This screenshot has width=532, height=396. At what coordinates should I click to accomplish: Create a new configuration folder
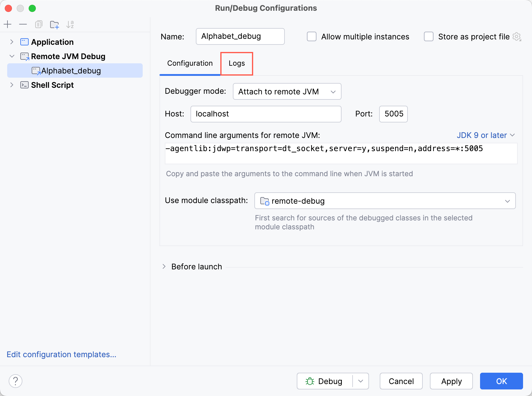pyautogui.click(x=54, y=24)
